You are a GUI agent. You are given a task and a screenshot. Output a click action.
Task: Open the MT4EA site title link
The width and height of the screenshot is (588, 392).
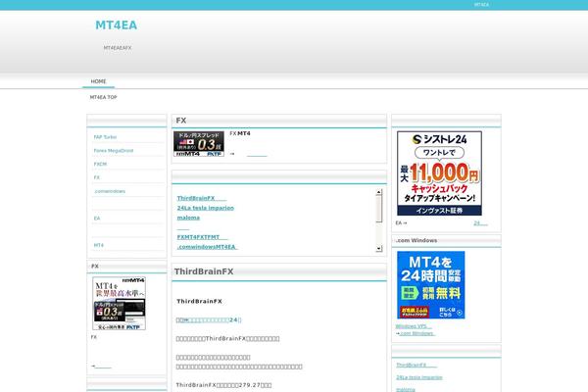[117, 25]
